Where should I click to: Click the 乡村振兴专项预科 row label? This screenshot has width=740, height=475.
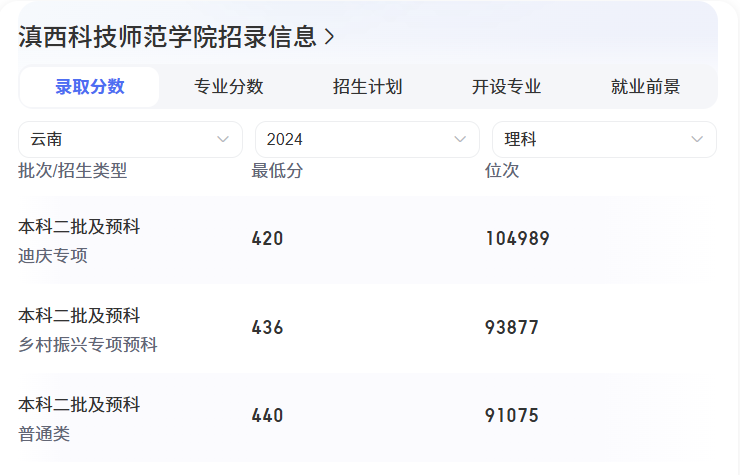pyautogui.click(x=88, y=345)
